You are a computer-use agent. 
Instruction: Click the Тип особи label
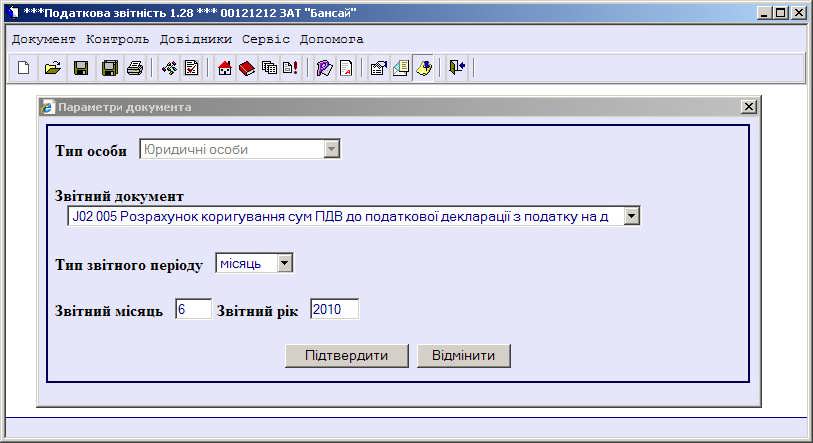click(x=91, y=151)
